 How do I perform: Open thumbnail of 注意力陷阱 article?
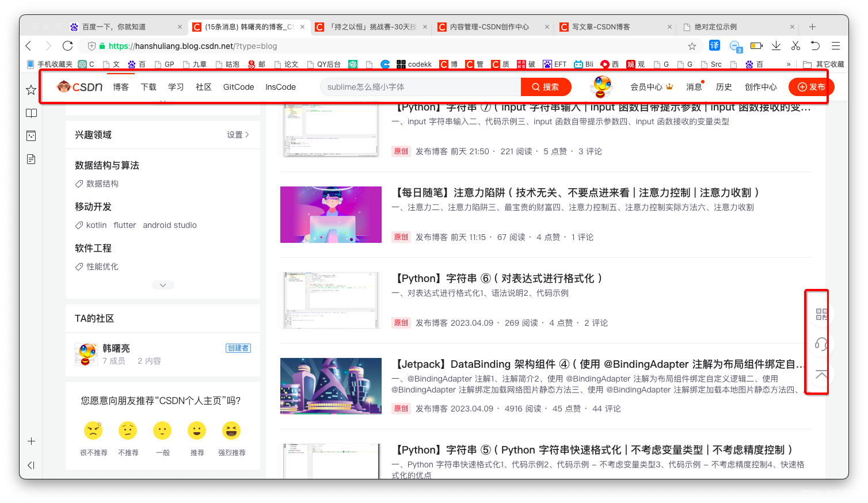click(331, 215)
